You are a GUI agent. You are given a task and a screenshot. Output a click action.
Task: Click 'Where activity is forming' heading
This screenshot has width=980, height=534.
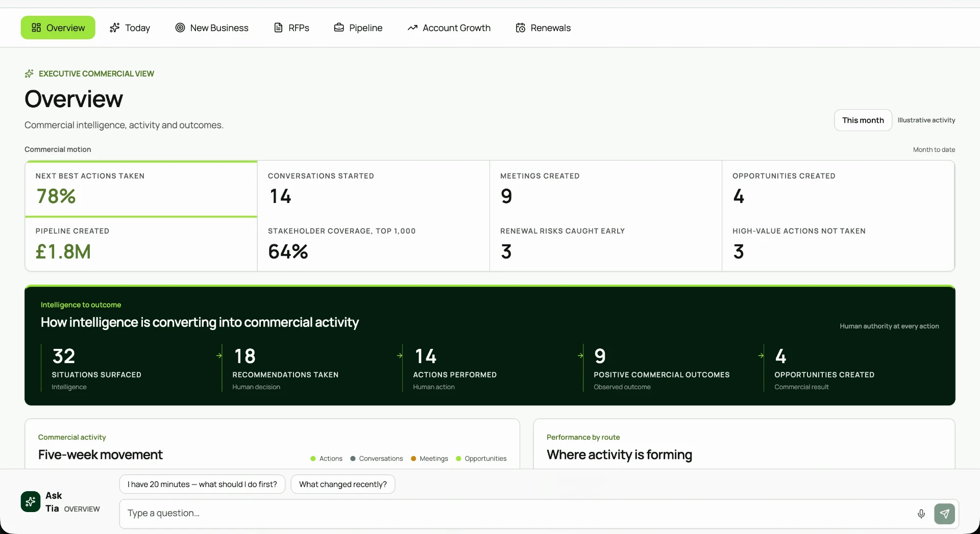tap(619, 454)
